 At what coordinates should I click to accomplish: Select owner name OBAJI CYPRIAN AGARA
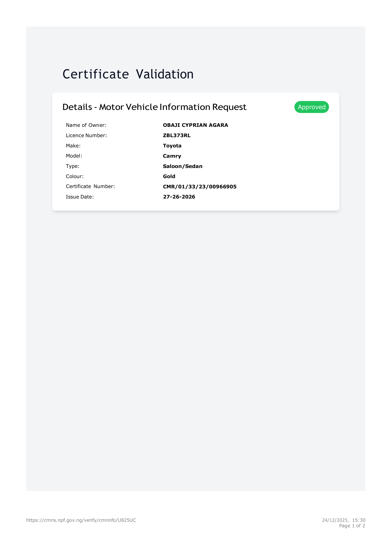click(195, 125)
